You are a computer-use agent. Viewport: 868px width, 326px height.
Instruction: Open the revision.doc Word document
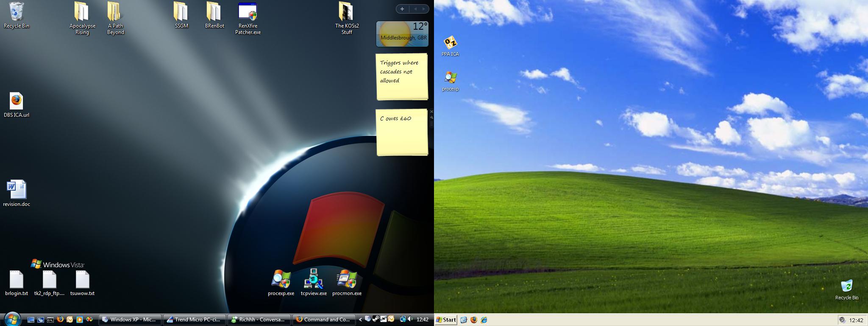pos(17,190)
